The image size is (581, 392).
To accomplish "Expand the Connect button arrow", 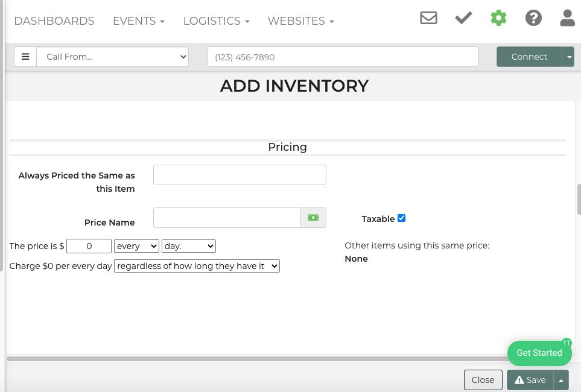I will point(568,57).
